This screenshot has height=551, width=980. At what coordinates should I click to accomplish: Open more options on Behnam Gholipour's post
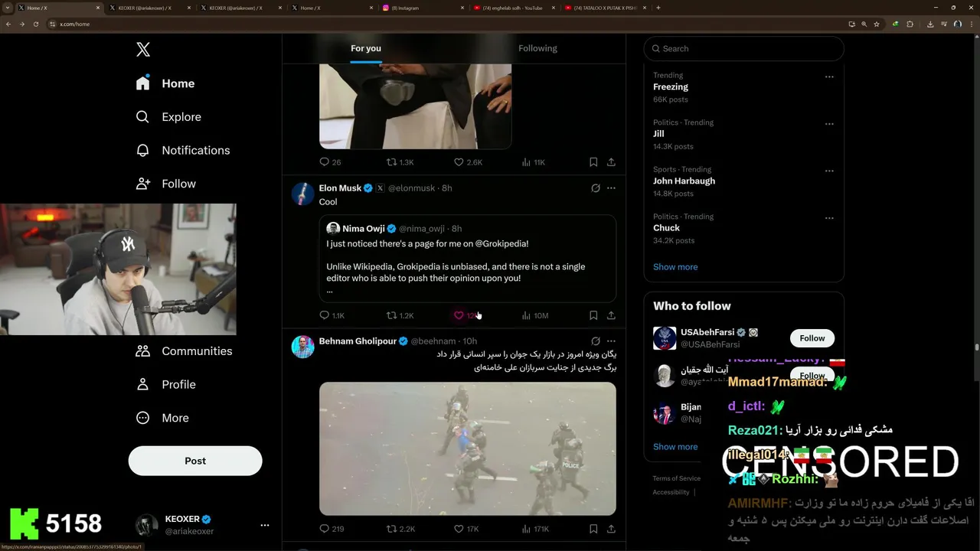click(x=611, y=341)
